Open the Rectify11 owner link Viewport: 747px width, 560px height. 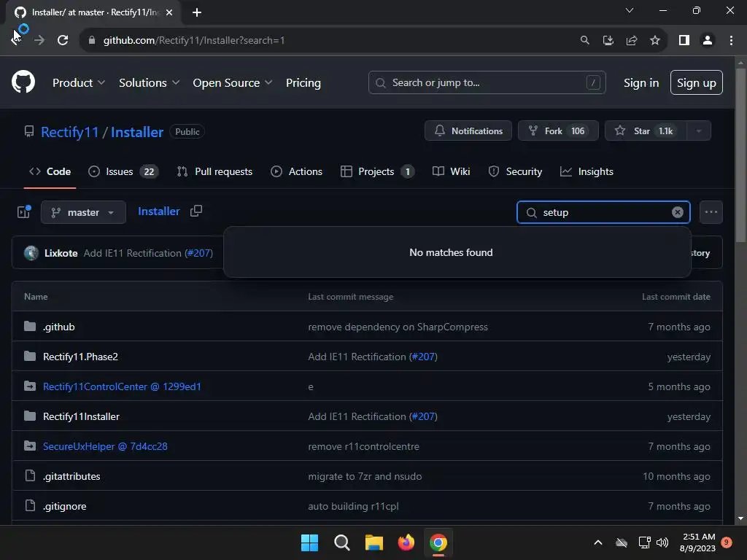(x=69, y=132)
